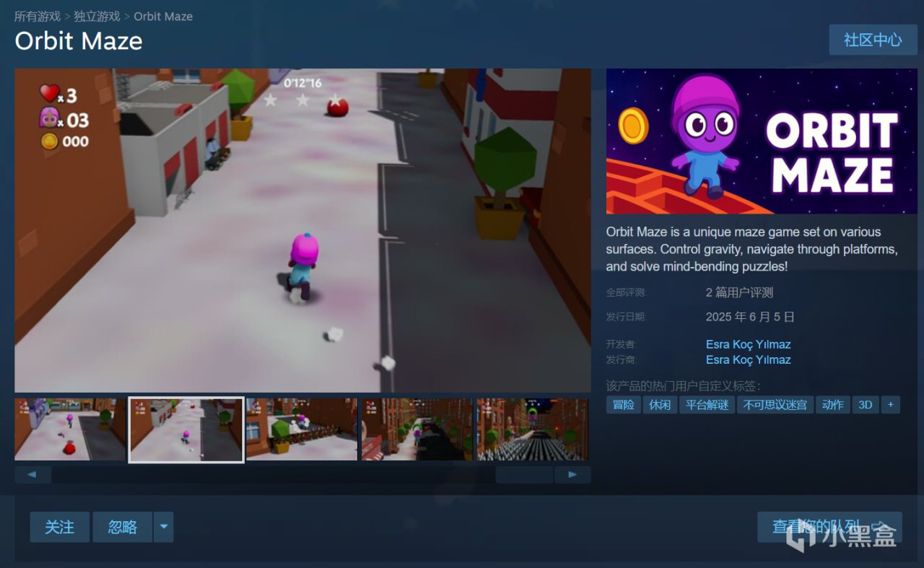
Task: Click the release date 2025 年 6 月 5 日
Action: [x=750, y=317]
